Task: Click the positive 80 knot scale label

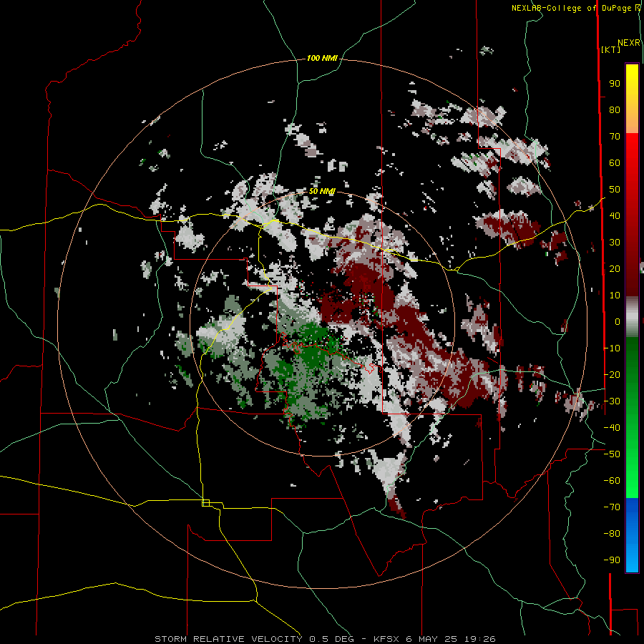Action: click(x=615, y=110)
